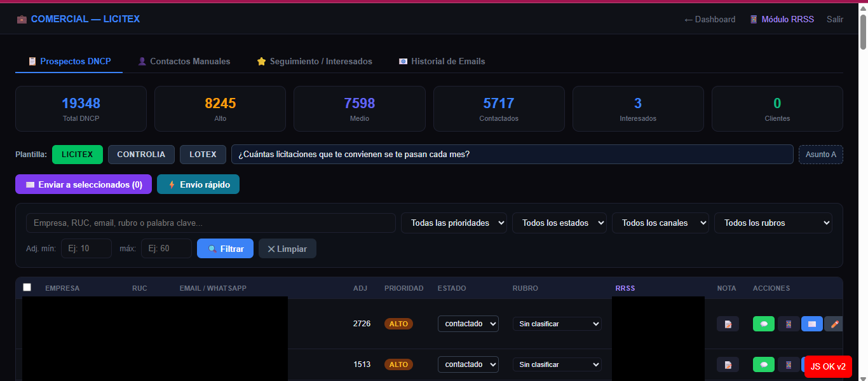Image resolution: width=868 pixels, height=381 pixels.
Task: Click the 2726 adjudications value
Action: pyautogui.click(x=362, y=324)
